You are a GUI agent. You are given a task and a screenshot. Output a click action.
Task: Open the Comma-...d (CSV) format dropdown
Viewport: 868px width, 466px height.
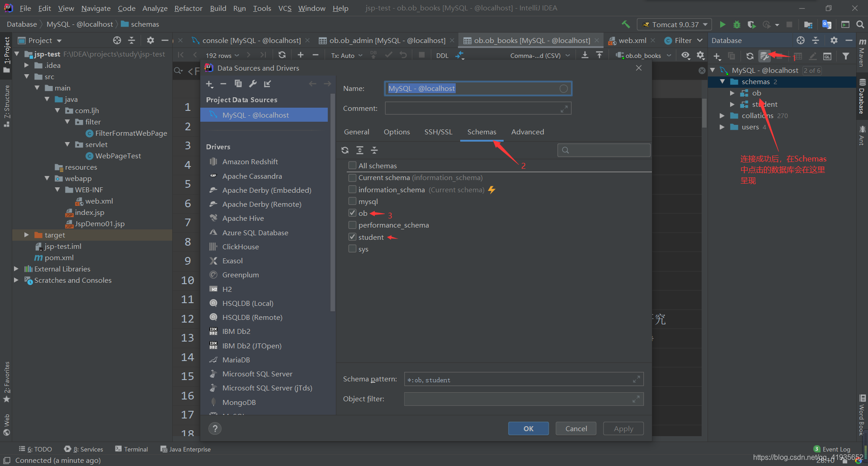[x=540, y=55]
